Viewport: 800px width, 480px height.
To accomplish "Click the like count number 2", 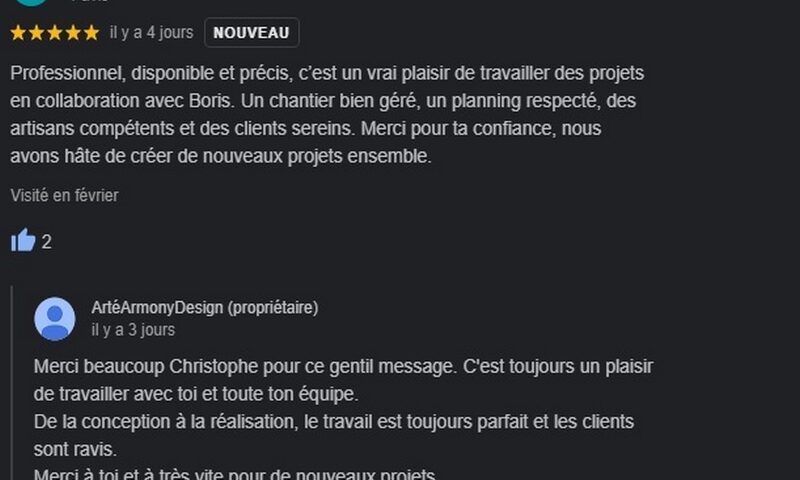I will click(46, 242).
